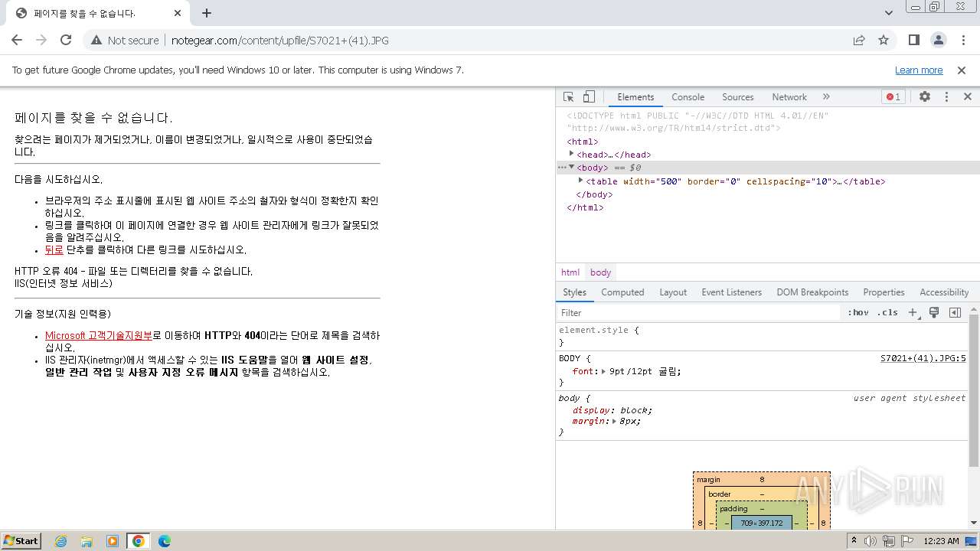Toggle the .cls element classes panel
Image resolution: width=980 pixels, height=551 pixels.
(887, 312)
